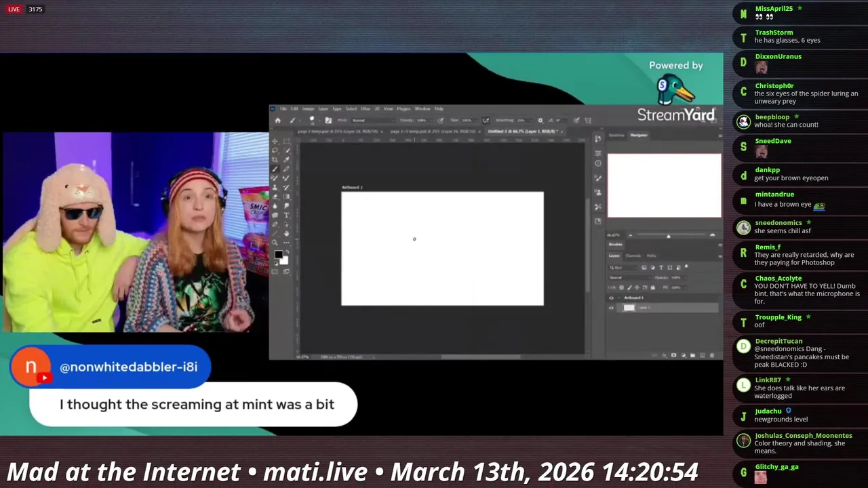
Task: Select the Move tool in Photoshop toolbar
Action: [275, 142]
